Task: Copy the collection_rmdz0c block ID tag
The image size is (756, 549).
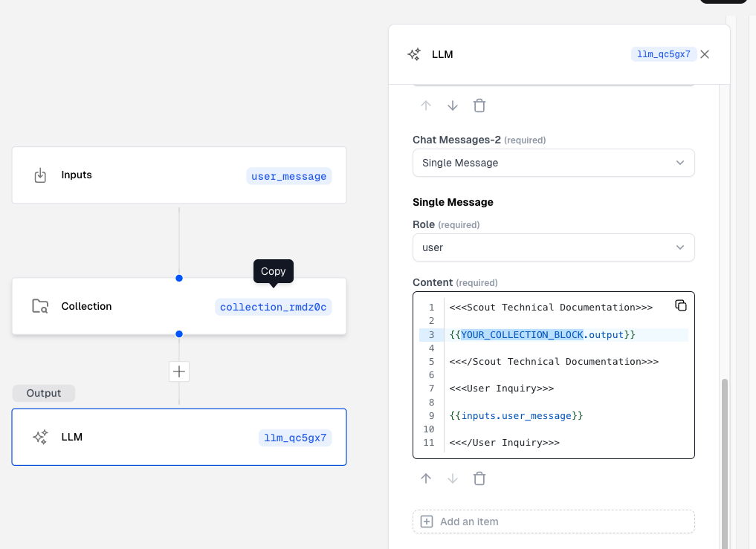Action: coord(273,307)
